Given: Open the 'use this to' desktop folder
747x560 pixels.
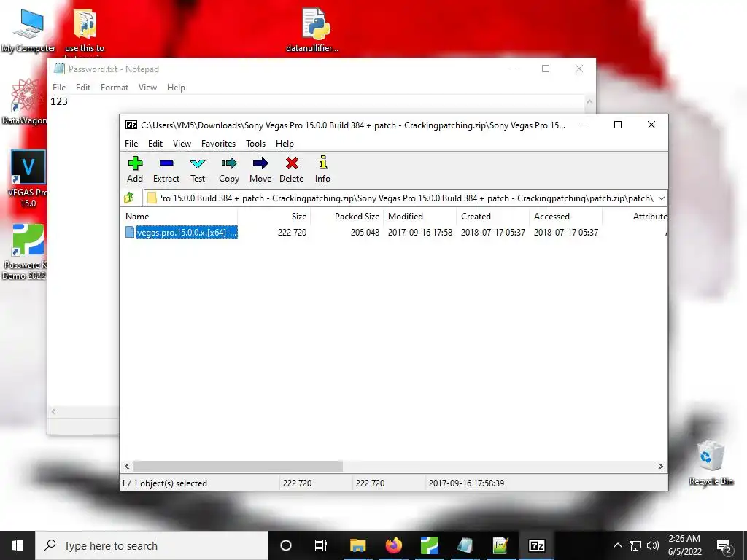Looking at the screenshot, I should [85, 31].
